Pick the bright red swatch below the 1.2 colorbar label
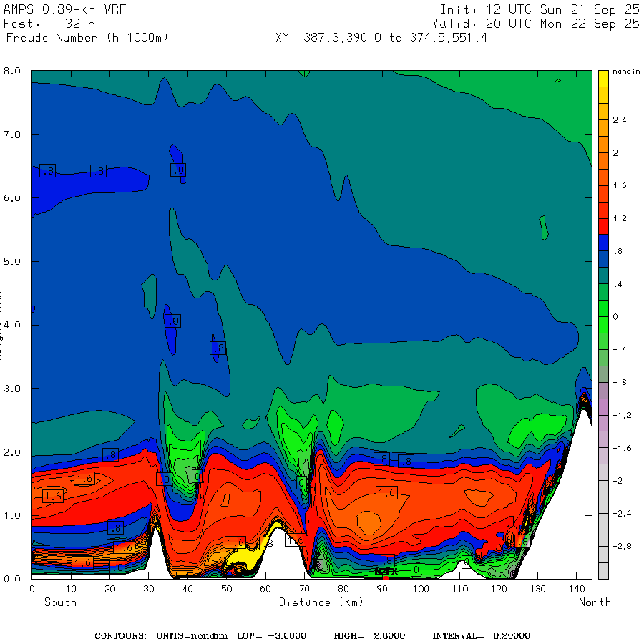Screen dimensions: 644x644 click(x=603, y=226)
